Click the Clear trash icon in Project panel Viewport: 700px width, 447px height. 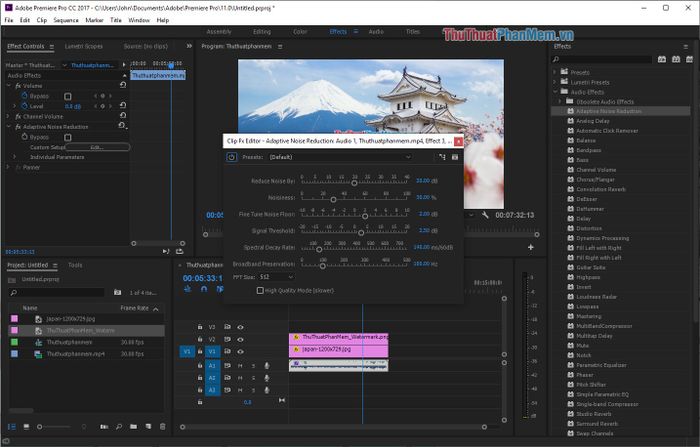point(162,427)
